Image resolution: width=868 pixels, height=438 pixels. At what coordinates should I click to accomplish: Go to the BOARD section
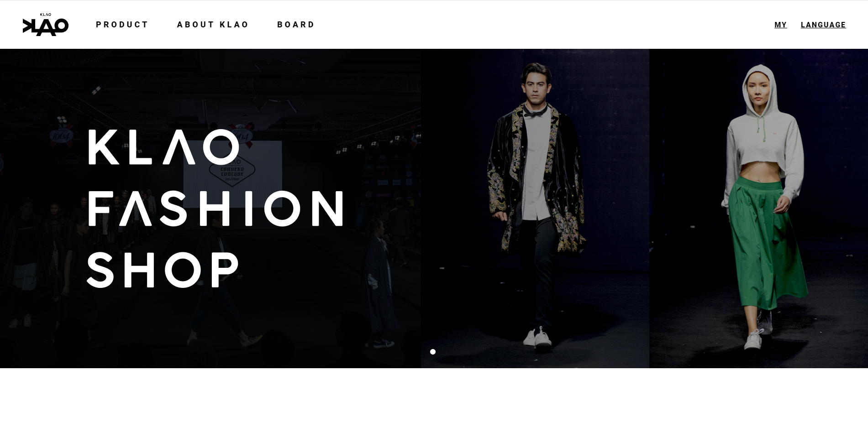coord(296,25)
